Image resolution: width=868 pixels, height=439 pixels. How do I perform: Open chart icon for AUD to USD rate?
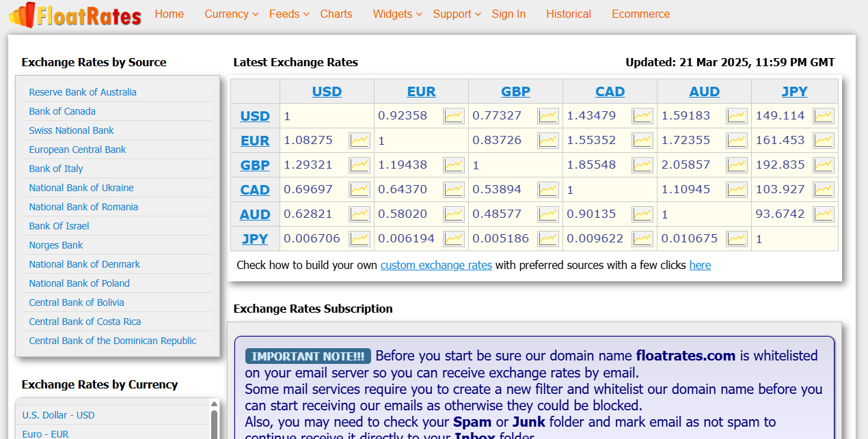click(x=360, y=214)
